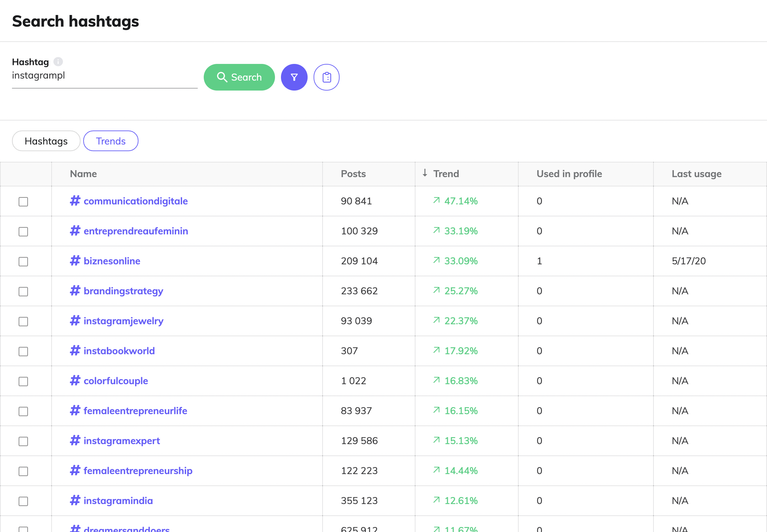The width and height of the screenshot is (767, 532).
Task: Select the brandingstrategy row checkbox
Action: coord(23,291)
